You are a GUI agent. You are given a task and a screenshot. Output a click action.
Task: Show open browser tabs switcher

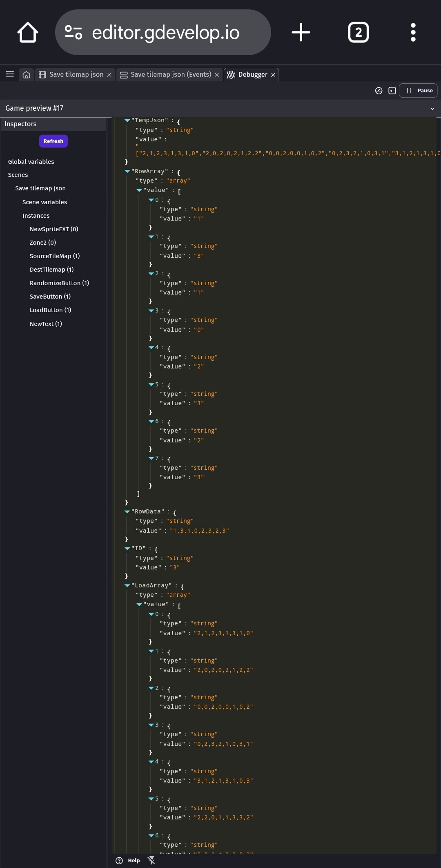[x=358, y=33]
